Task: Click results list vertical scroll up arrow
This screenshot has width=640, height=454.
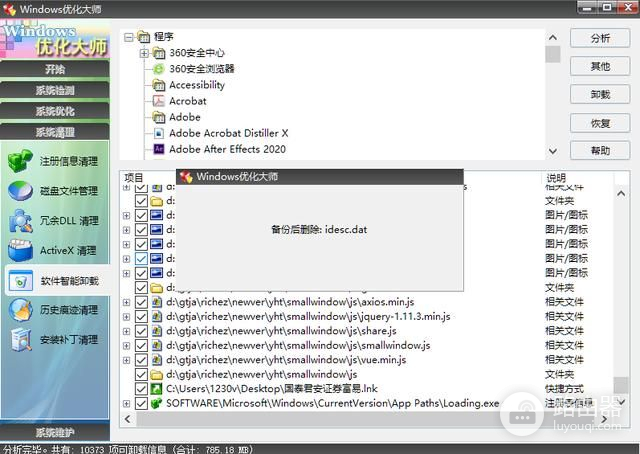Action: [x=621, y=194]
